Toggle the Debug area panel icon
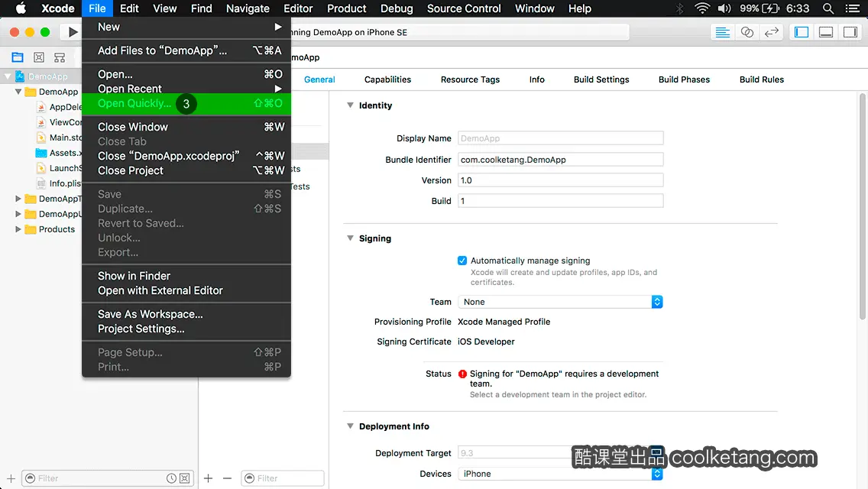Image resolution: width=868 pixels, height=489 pixels. [826, 32]
